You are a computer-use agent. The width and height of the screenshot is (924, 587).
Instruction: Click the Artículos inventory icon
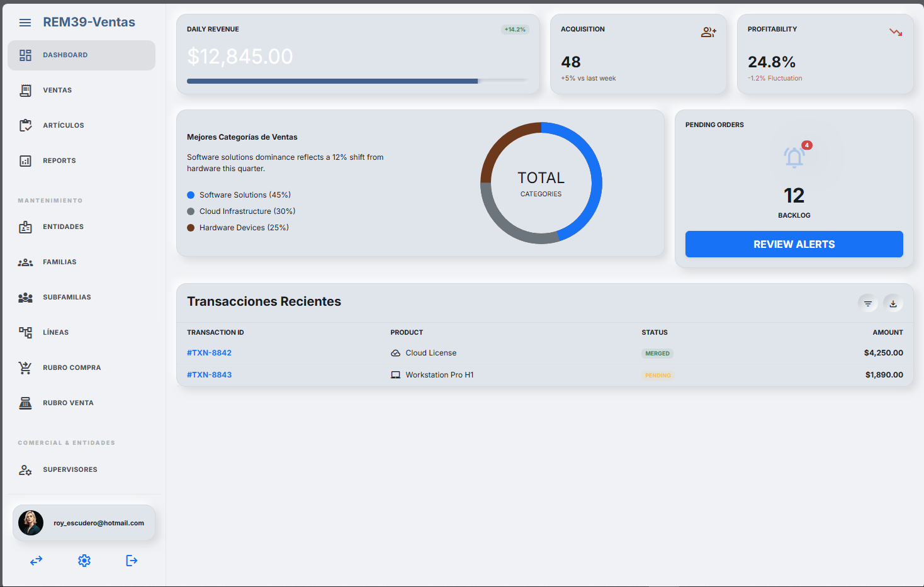tap(25, 126)
